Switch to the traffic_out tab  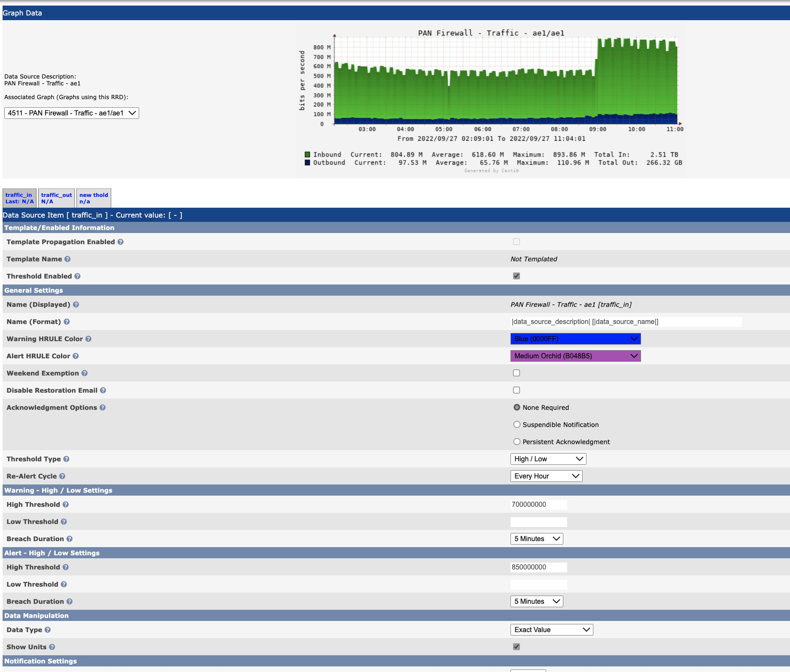57,198
